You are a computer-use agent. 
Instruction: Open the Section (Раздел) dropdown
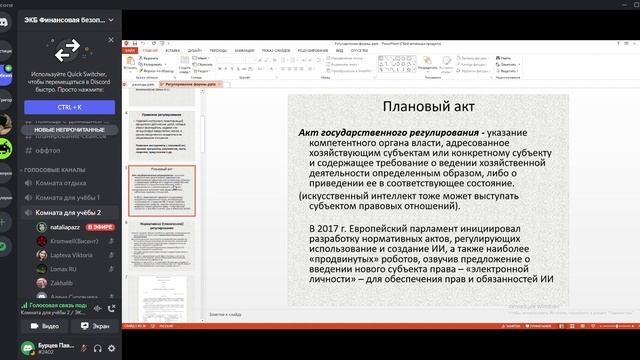tap(202, 71)
